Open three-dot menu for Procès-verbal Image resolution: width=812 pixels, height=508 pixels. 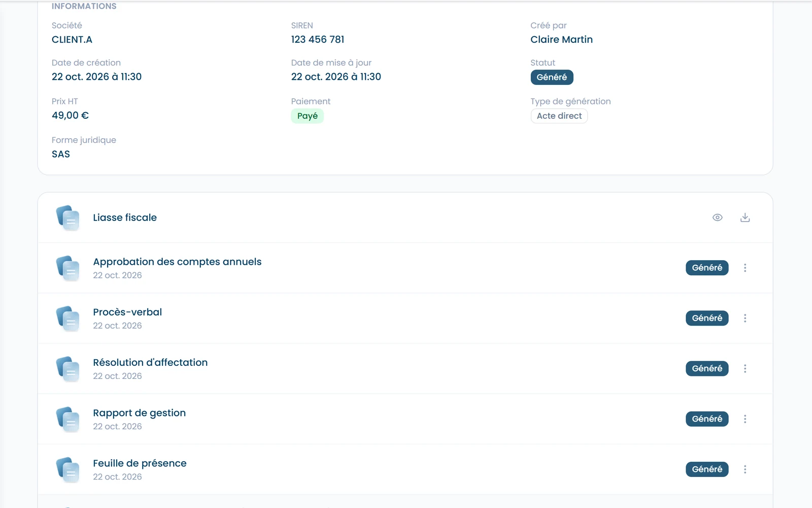[x=745, y=318]
